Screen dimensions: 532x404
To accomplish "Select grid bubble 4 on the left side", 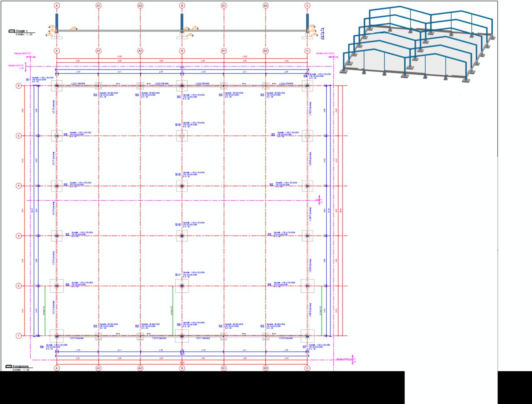I will tap(18, 186).
